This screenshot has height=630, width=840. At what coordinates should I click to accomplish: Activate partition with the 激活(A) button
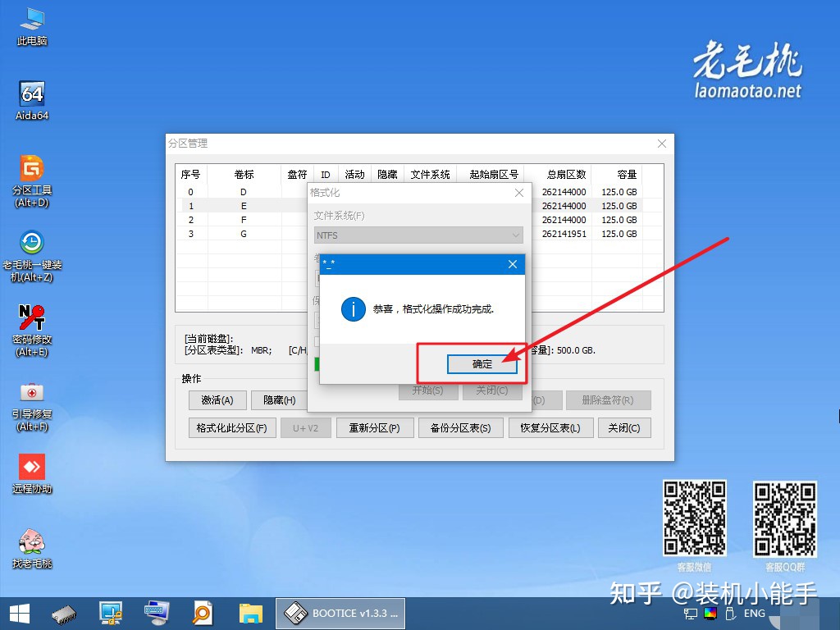click(217, 399)
